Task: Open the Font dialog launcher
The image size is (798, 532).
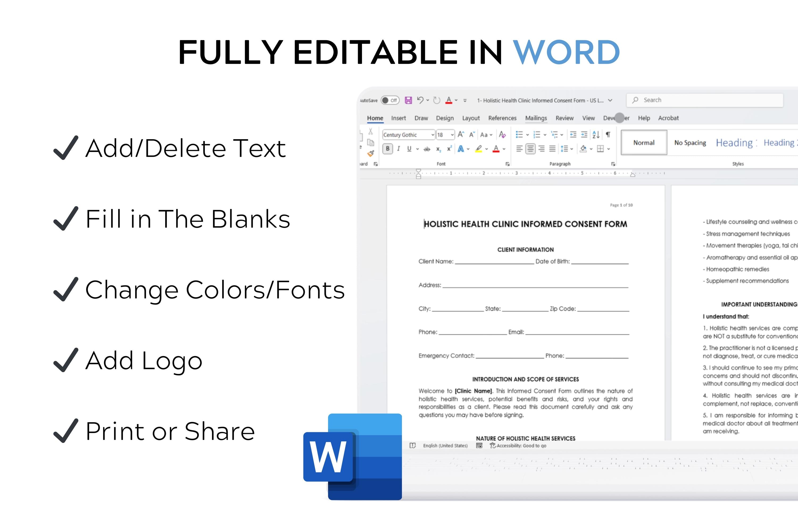Action: pos(508,164)
